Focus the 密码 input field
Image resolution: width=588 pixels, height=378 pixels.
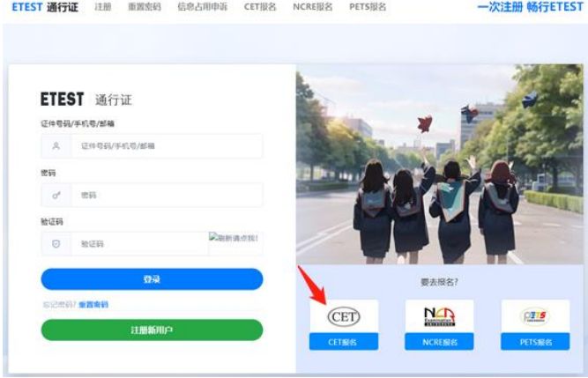tap(167, 195)
